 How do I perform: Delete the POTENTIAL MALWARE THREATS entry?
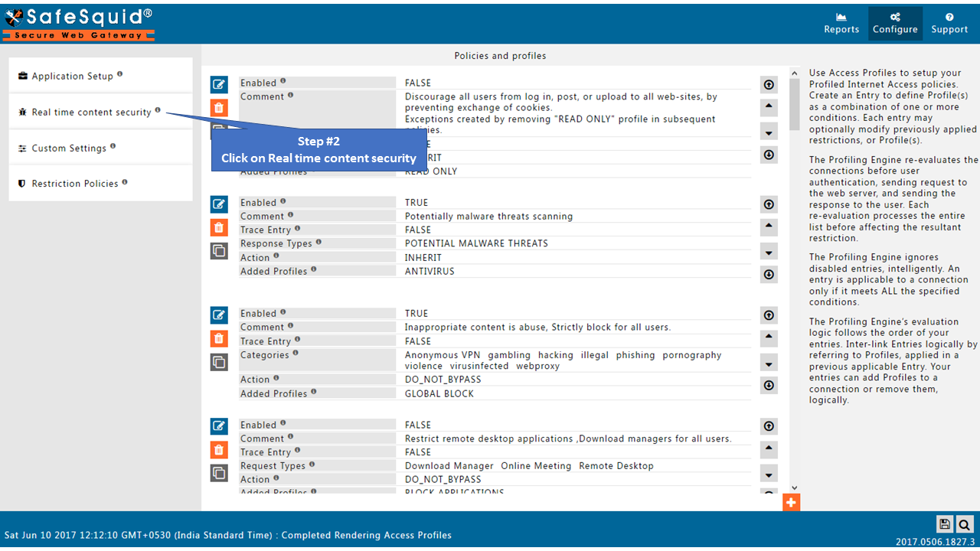219,227
